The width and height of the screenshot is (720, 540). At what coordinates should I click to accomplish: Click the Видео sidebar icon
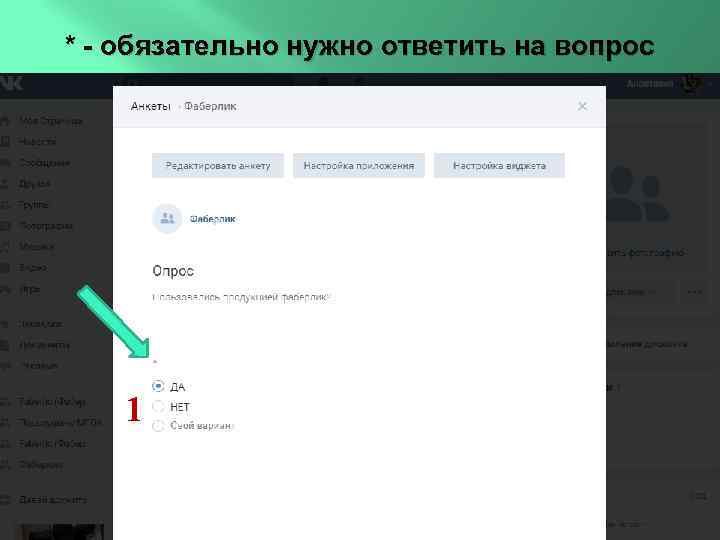(5, 268)
